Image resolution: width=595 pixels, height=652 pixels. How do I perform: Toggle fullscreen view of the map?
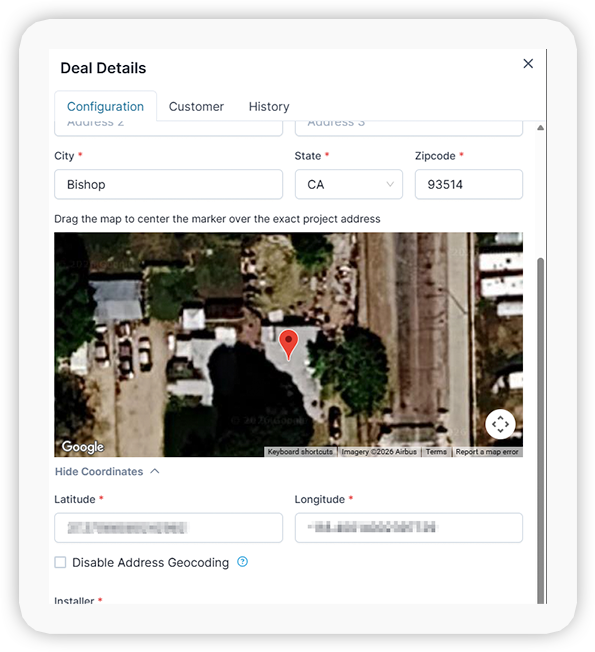(x=500, y=424)
